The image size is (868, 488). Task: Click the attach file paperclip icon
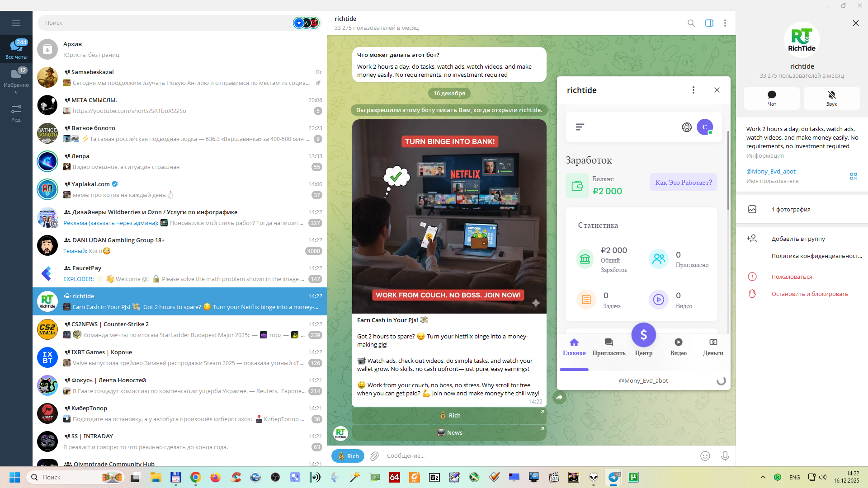click(374, 456)
